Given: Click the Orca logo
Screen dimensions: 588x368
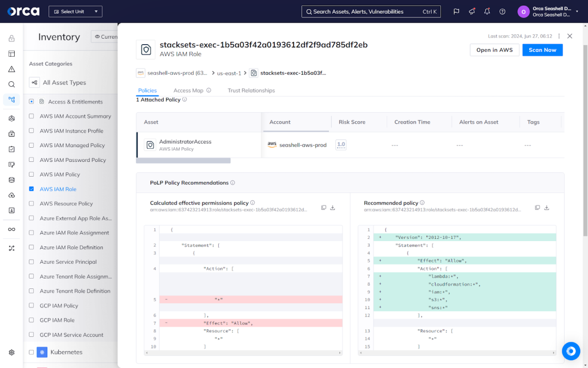Looking at the screenshot, I should (23, 11).
